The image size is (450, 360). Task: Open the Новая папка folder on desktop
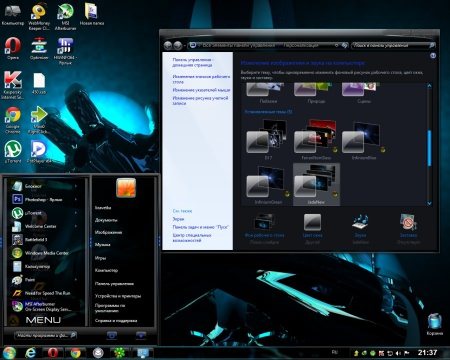(92, 15)
